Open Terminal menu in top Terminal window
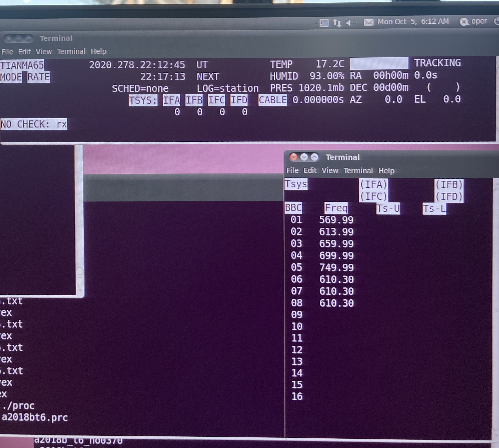Screen dimensions: 499x448 [x=71, y=51]
